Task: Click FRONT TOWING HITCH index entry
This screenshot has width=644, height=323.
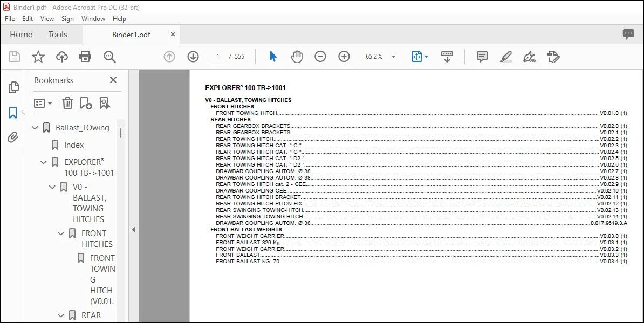Action: pyautogui.click(x=421, y=113)
